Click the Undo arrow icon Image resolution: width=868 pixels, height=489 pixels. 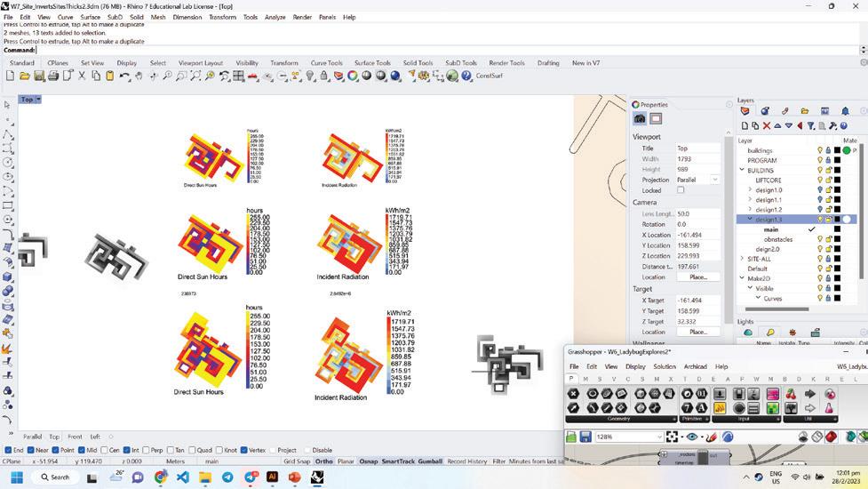click(x=124, y=76)
